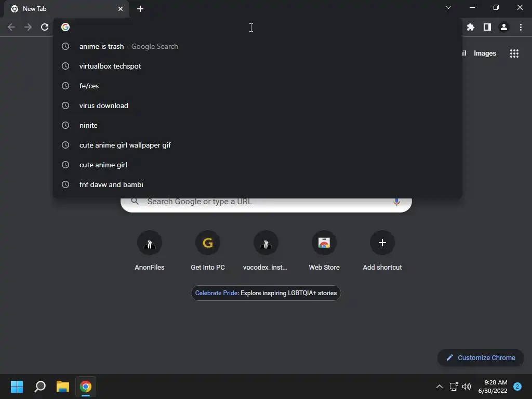532x399 pixels.
Task: Click into the address bar field
Action: [x=257, y=27]
